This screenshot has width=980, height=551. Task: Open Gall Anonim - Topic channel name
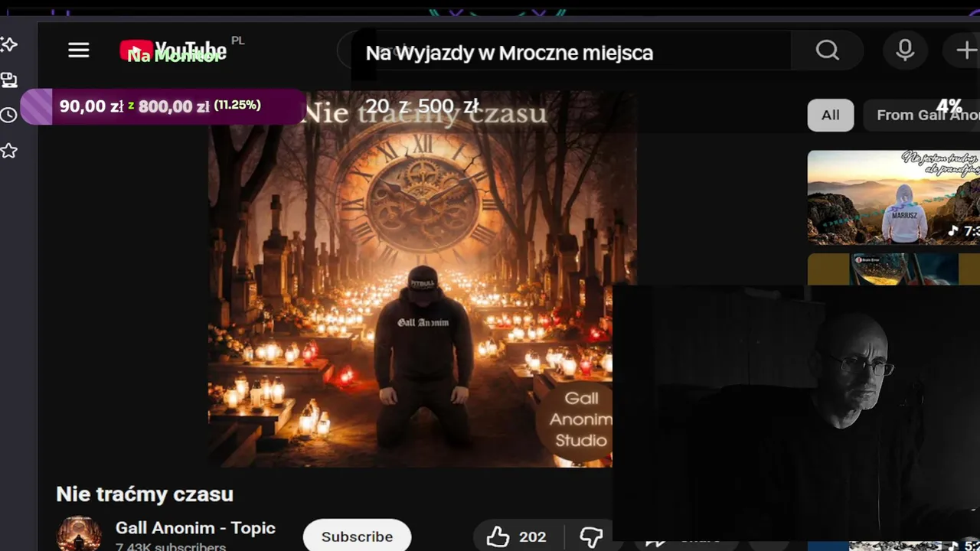click(x=195, y=528)
